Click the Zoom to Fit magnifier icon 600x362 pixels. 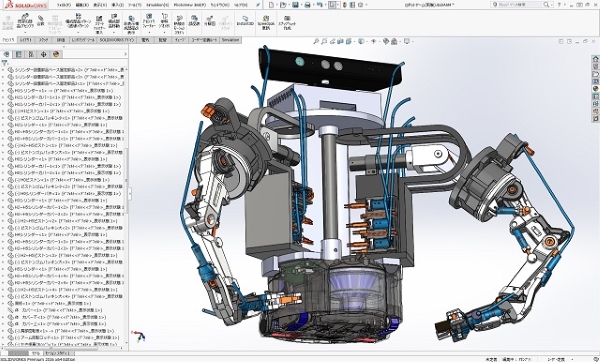[x=316, y=41]
